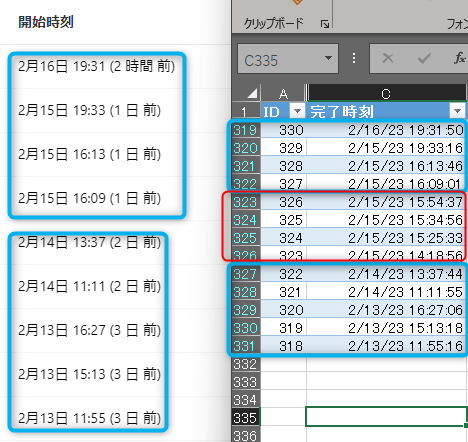This screenshot has height=442, width=468.
Task: Select row header 335
Action: [246, 418]
